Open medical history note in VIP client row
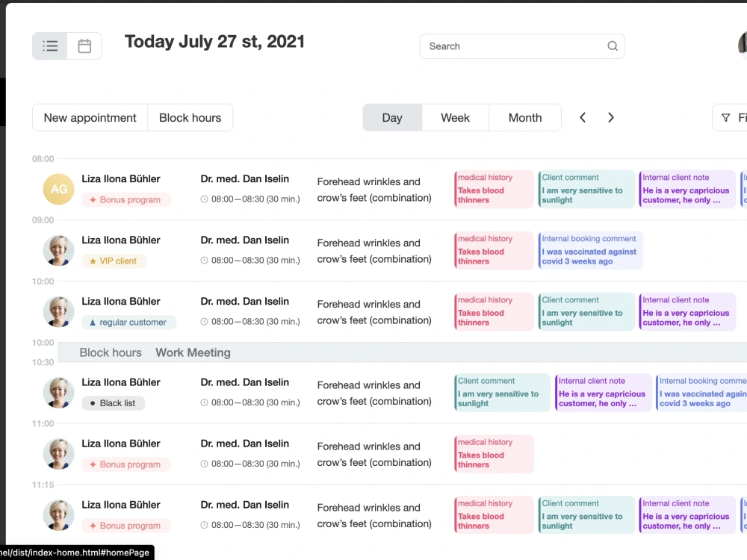Screen dimensions: 747x560 pos(494,250)
